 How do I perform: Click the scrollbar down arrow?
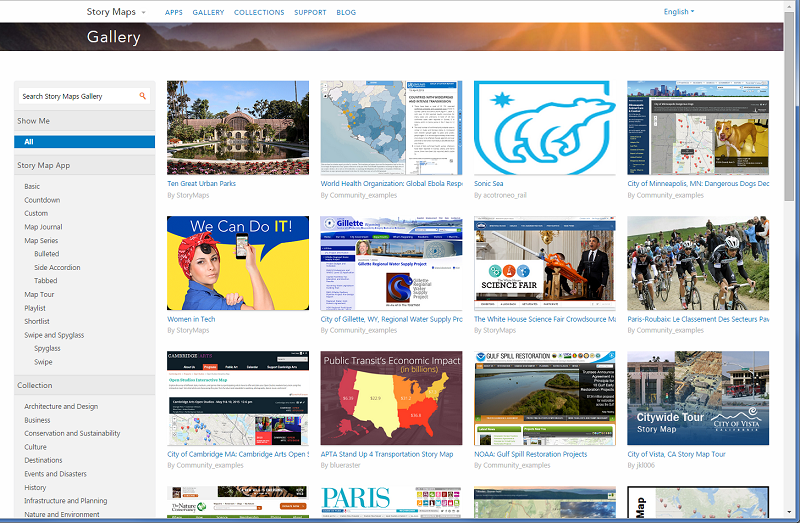click(790, 511)
